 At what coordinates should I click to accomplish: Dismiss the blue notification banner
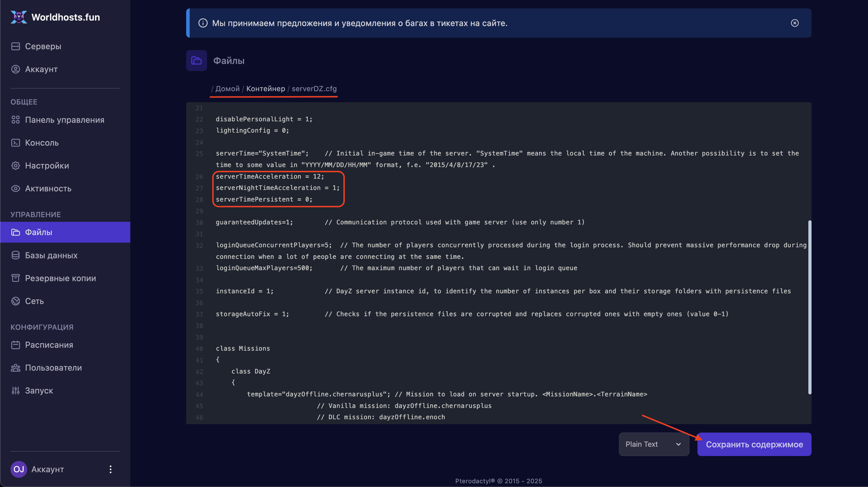pyautogui.click(x=794, y=23)
